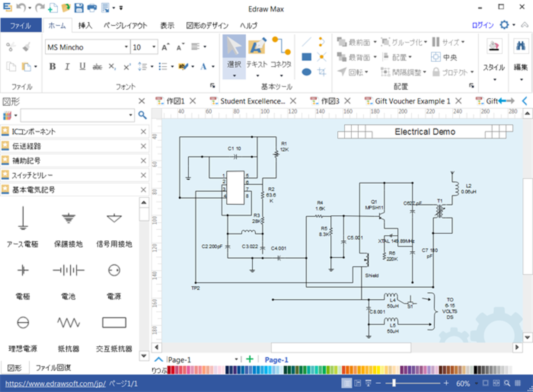Select the rectangle shape tool

coord(306,57)
